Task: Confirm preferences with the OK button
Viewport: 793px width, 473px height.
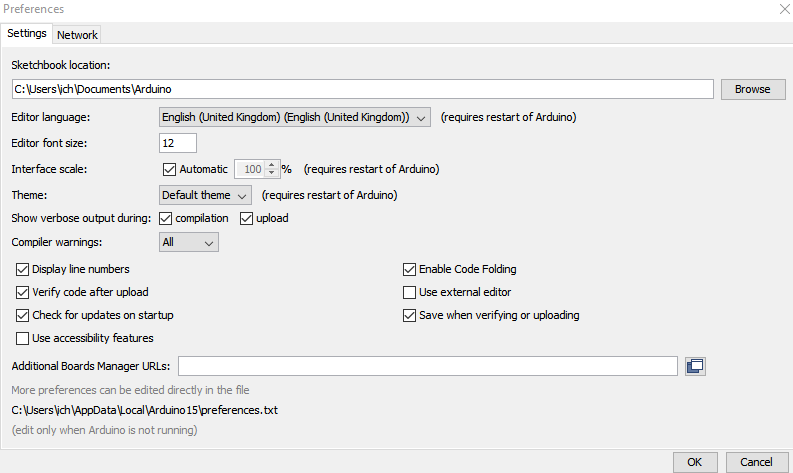Action: coord(695,462)
